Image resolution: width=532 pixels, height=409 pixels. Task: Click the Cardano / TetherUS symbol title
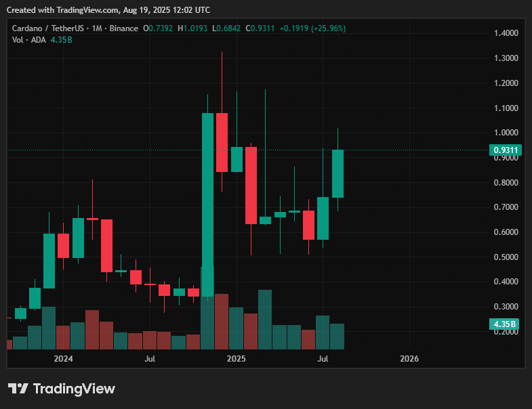pyautogui.click(x=45, y=28)
